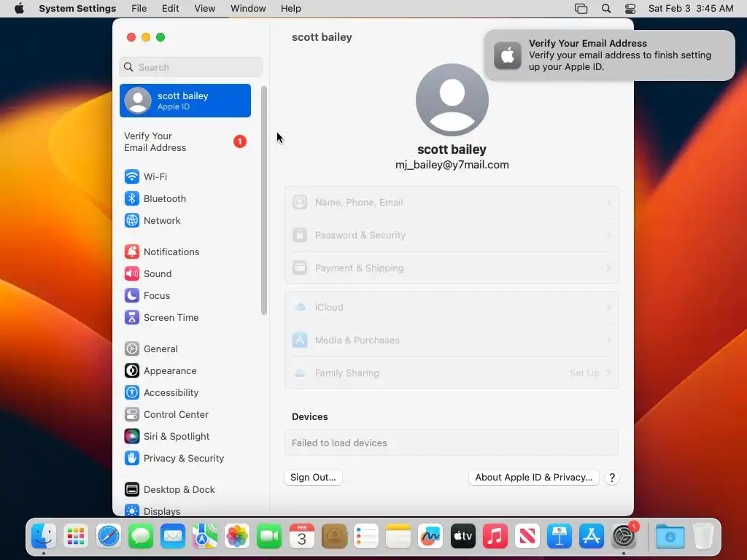Launch Reminders from the Dock
This screenshot has width=747, height=560.
(366, 536)
